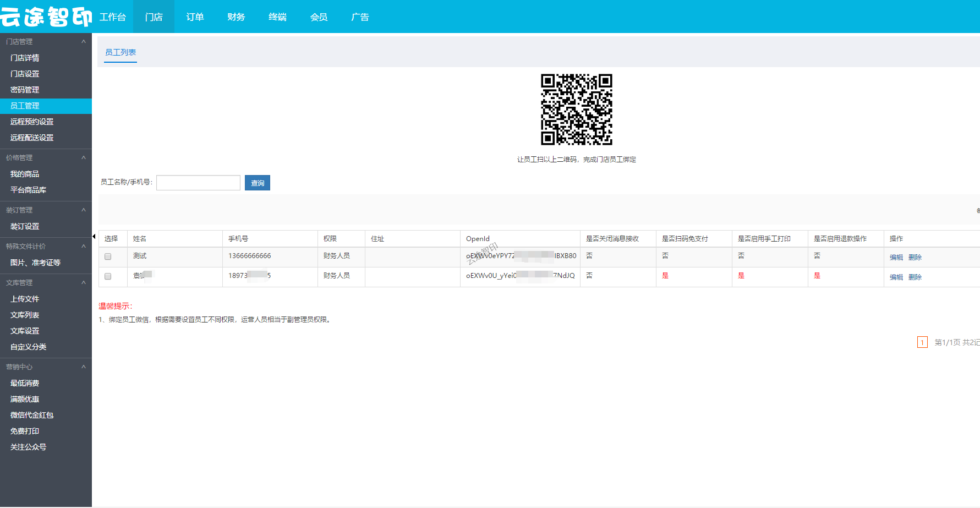Image resolution: width=980 pixels, height=508 pixels.
Task: Click 财务人员 in the 测试 row
Action: 337,256
